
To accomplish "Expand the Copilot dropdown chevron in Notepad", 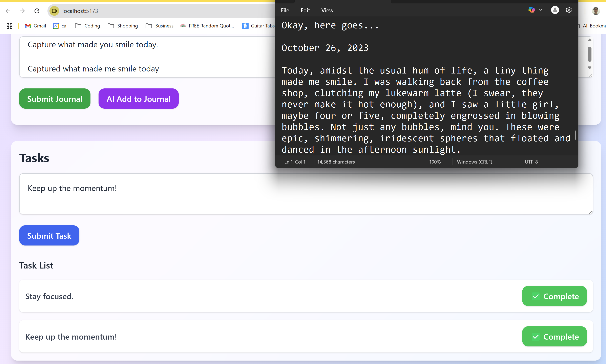I will 541,10.
